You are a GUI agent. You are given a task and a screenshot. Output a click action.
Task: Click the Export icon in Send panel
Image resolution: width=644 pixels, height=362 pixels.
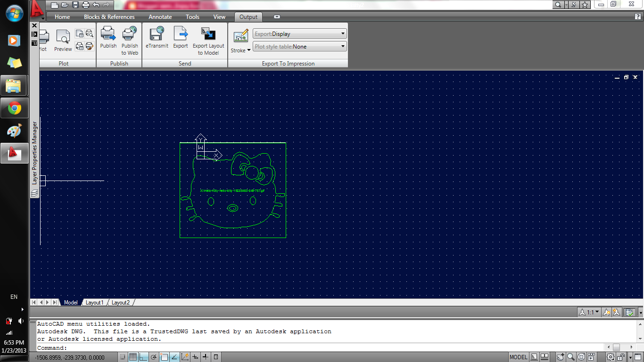tap(181, 38)
